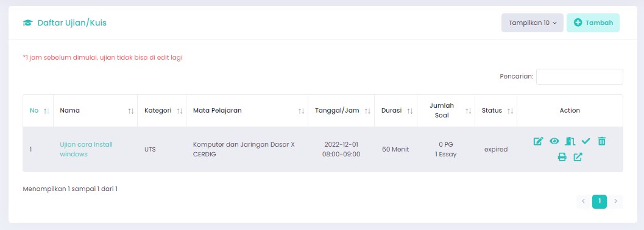Screen dimensions: 644x230
Task: Click the graduation cap icon beside Daftar Ujian/Kuis
Action: click(27, 23)
